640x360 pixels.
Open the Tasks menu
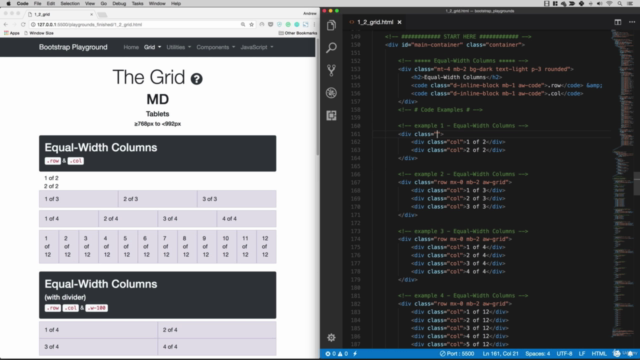click(137, 3)
